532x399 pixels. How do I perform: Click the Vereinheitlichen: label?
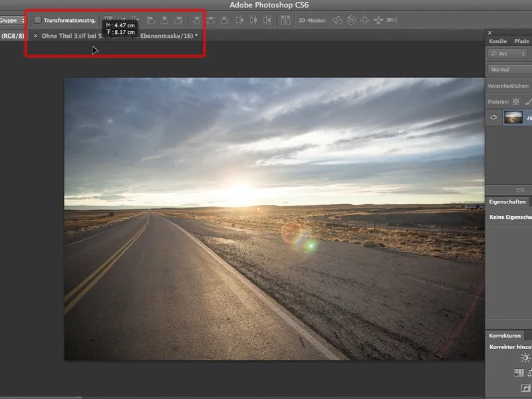[508, 86]
